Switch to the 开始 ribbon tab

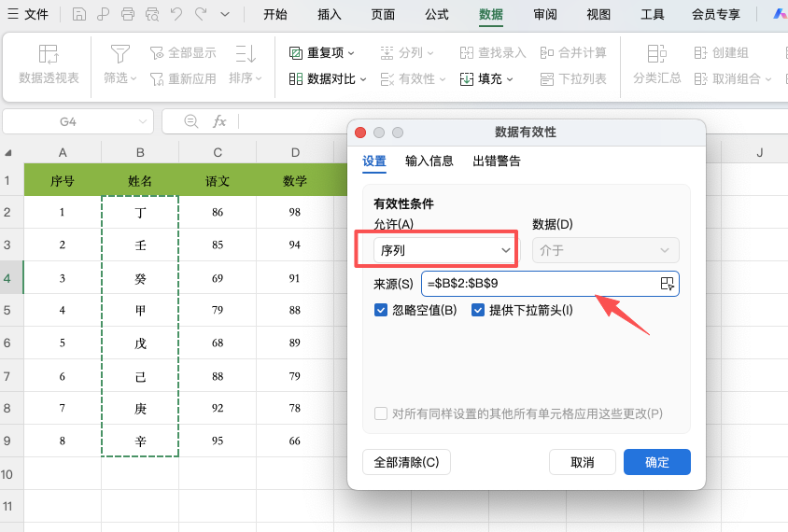pyautogui.click(x=275, y=15)
